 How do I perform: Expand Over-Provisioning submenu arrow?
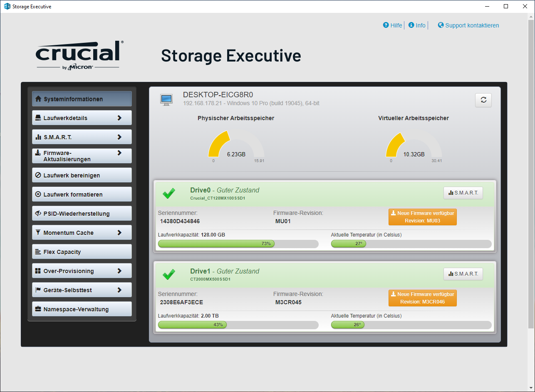(119, 271)
